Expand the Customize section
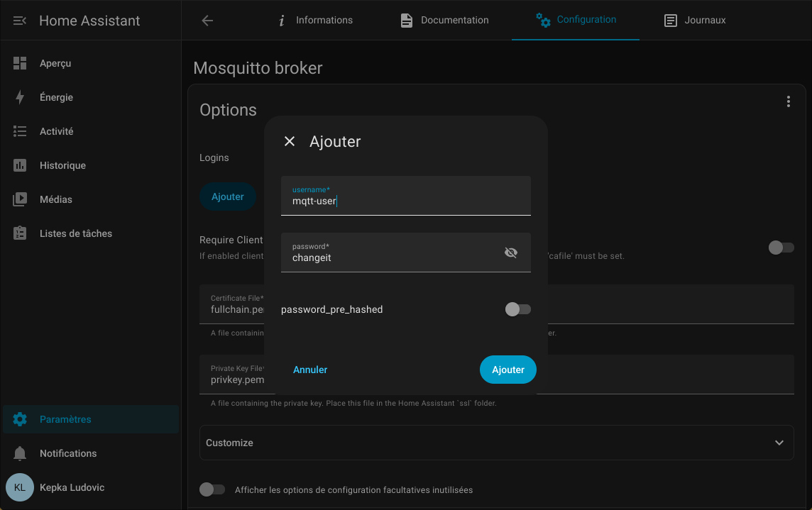 tap(779, 443)
